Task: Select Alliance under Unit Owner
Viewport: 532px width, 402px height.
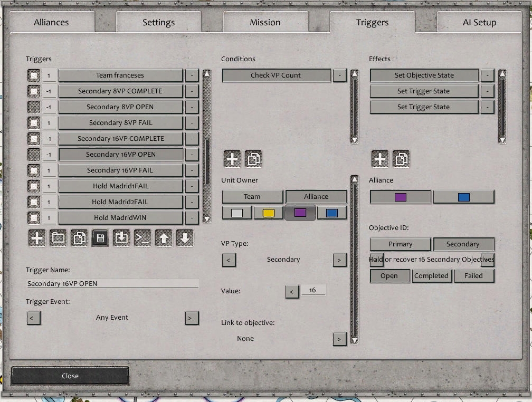Action: point(316,197)
